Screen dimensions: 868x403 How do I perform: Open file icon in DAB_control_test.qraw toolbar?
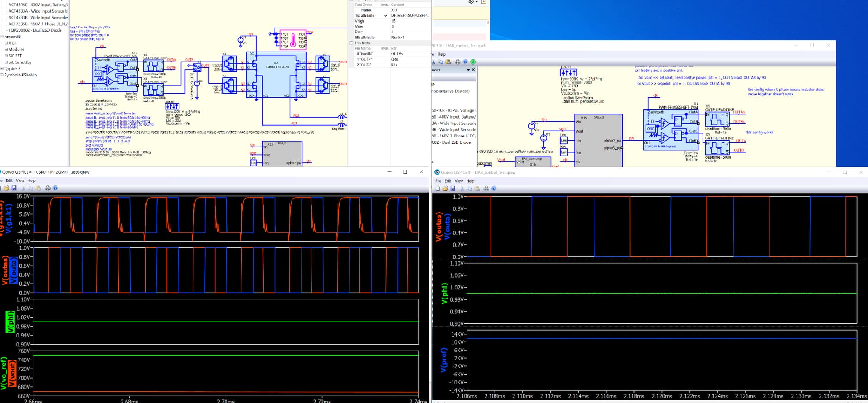(x=445, y=189)
